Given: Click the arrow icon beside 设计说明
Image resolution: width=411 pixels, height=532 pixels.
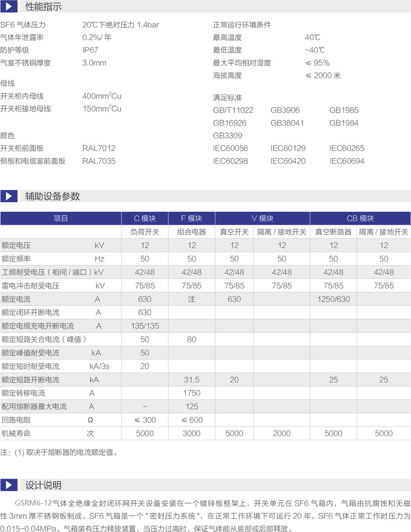Looking at the screenshot, I should pyautogui.click(x=9, y=485).
